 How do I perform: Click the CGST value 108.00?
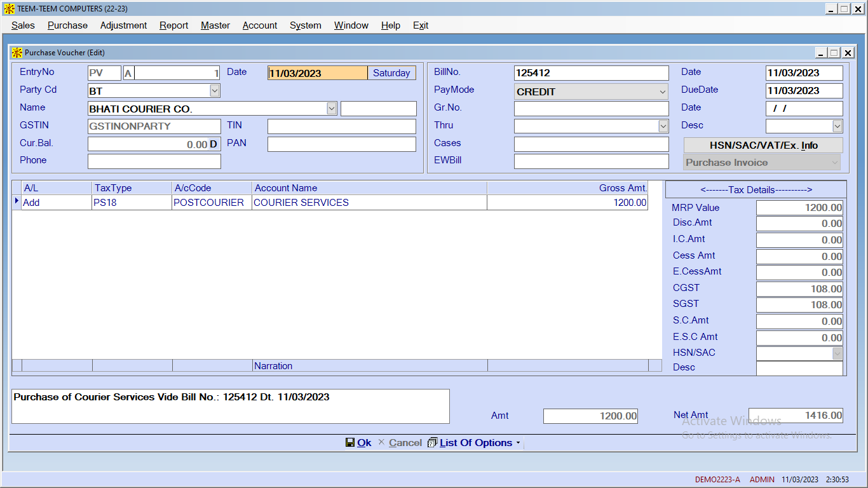[x=799, y=288]
